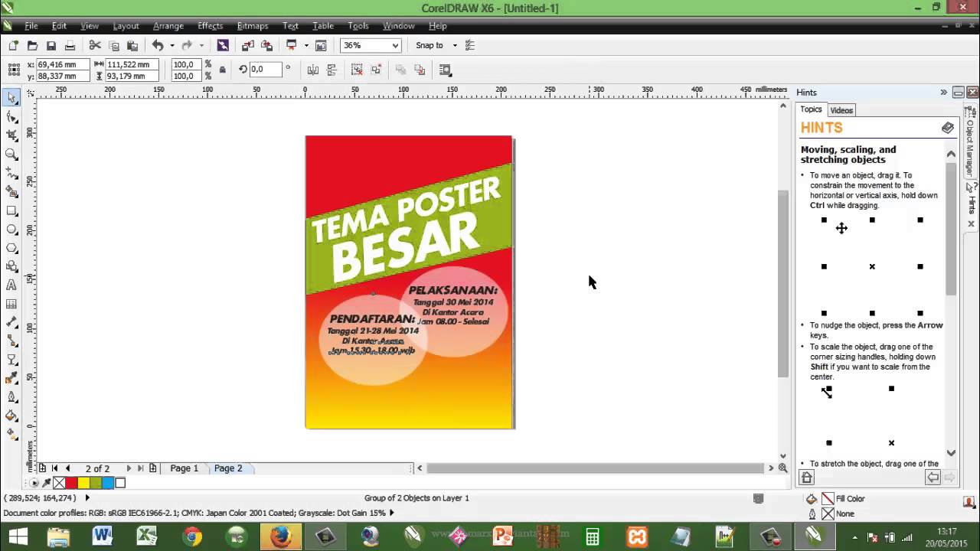
Task: Toggle the object origin reference grid
Action: [x=14, y=70]
